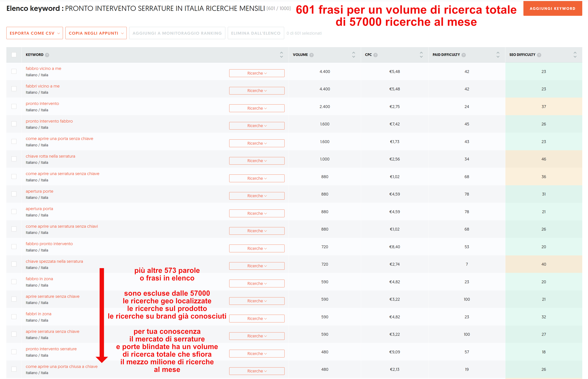Click PAID DIFFICULTY help question icon
This screenshot has width=588, height=379.
pos(464,55)
